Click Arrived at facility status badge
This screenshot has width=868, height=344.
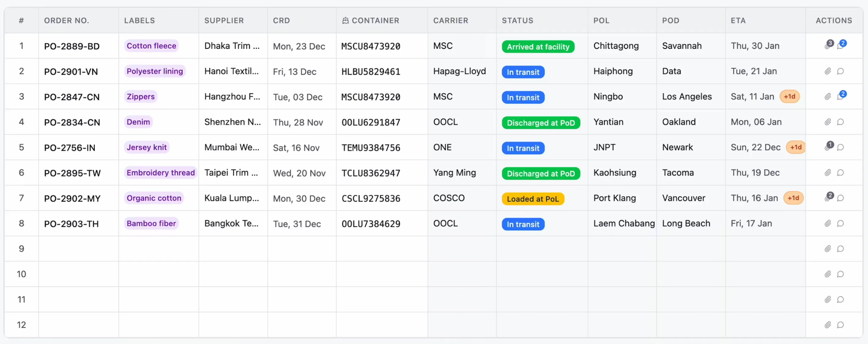pos(538,46)
